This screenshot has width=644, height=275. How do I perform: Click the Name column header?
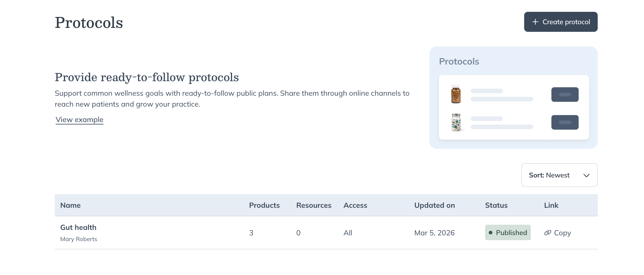[x=71, y=205]
